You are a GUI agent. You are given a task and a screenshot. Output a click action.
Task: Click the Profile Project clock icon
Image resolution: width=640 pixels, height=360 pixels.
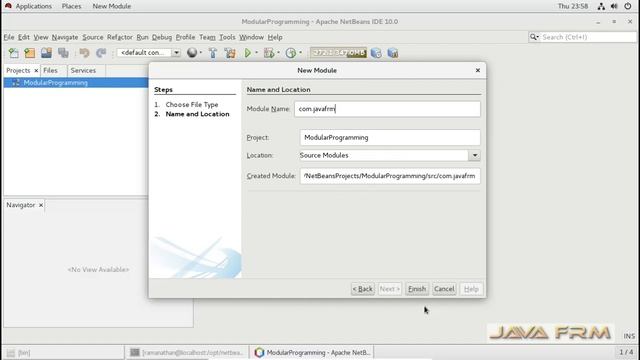pyautogui.click(x=291, y=53)
